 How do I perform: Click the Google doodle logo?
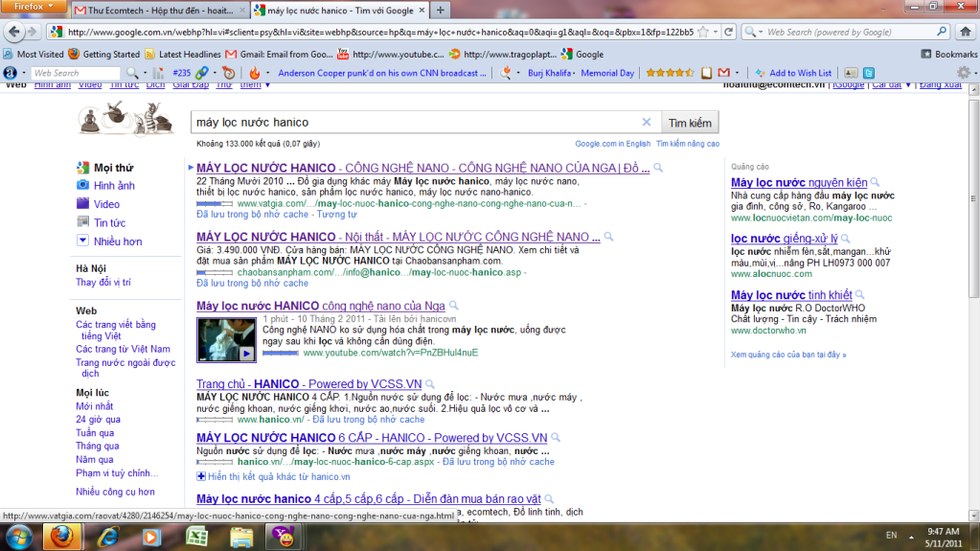click(x=125, y=119)
